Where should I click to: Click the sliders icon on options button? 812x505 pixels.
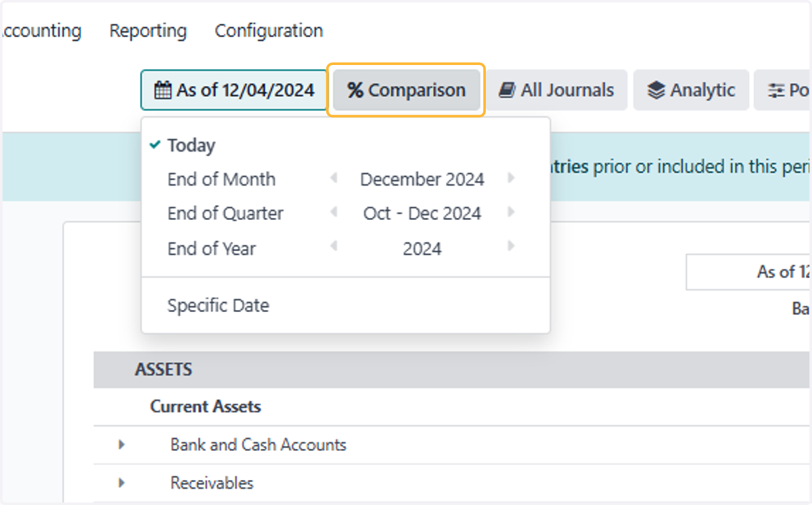[775, 90]
